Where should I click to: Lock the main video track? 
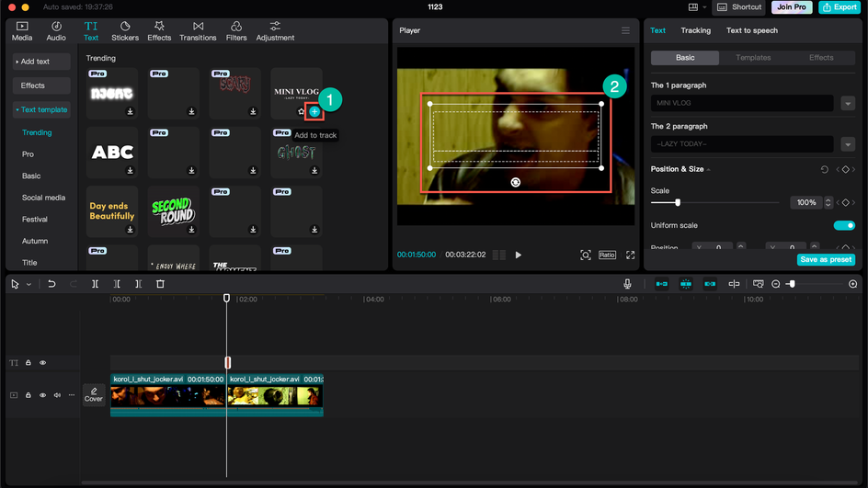[29, 395]
